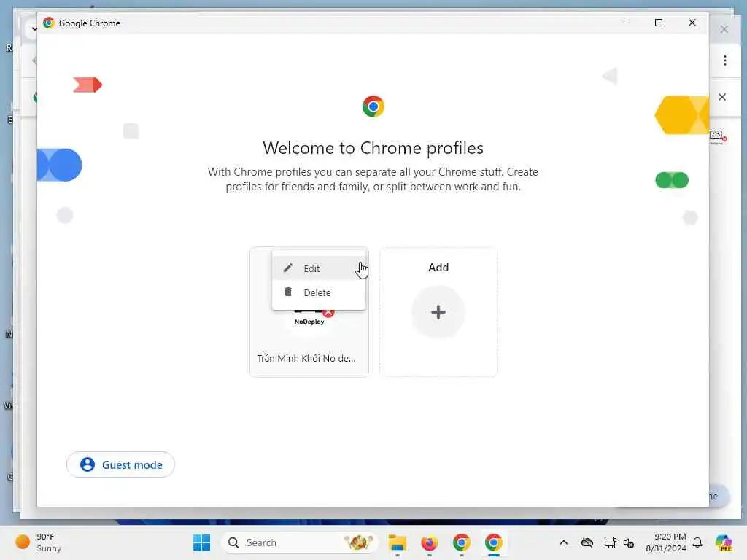Minimize the Chrome profiles window
Screen dimensions: 747x560
point(625,23)
